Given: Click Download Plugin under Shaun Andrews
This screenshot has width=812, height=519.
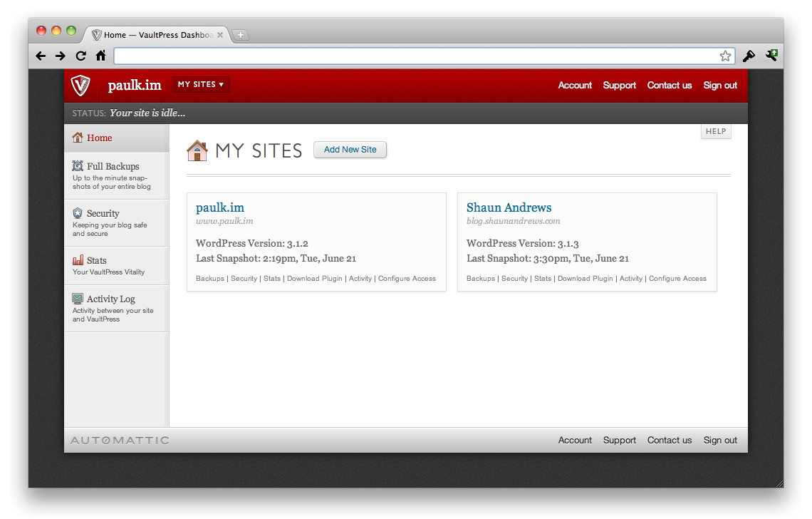Looking at the screenshot, I should [585, 279].
